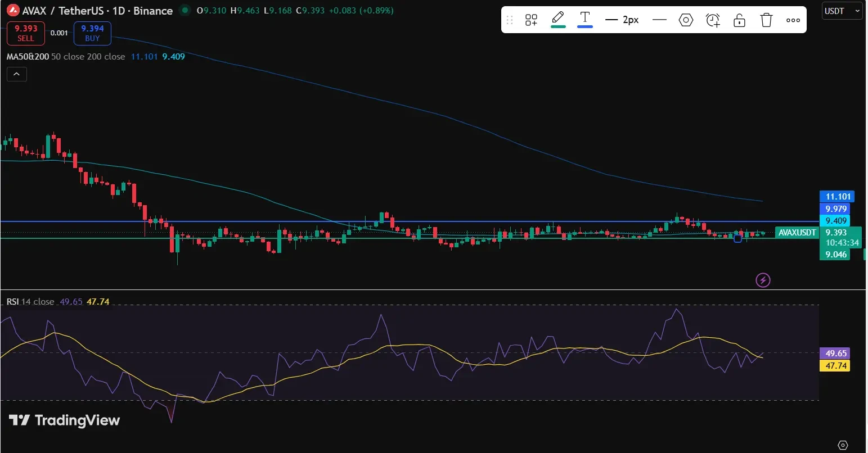Click the 11.101 value in MA legend

[144, 57]
